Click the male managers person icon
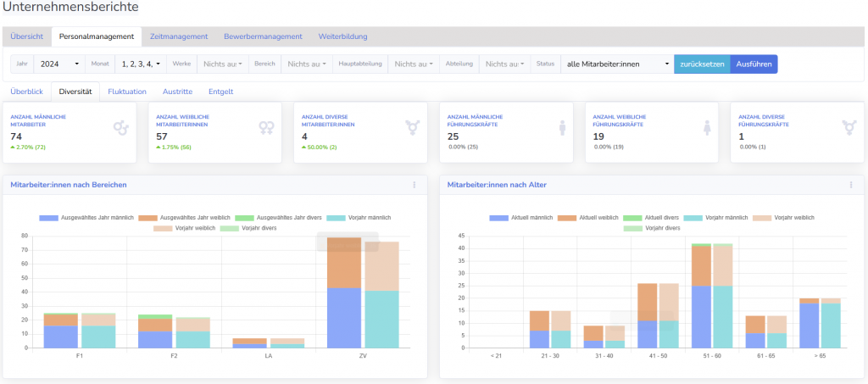 [x=559, y=127]
